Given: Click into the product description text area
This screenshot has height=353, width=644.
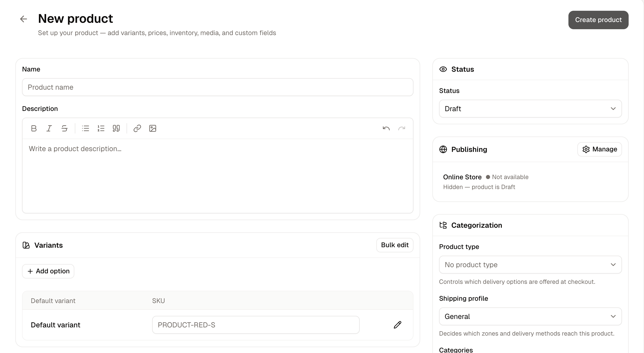Looking at the screenshot, I should coord(218,176).
